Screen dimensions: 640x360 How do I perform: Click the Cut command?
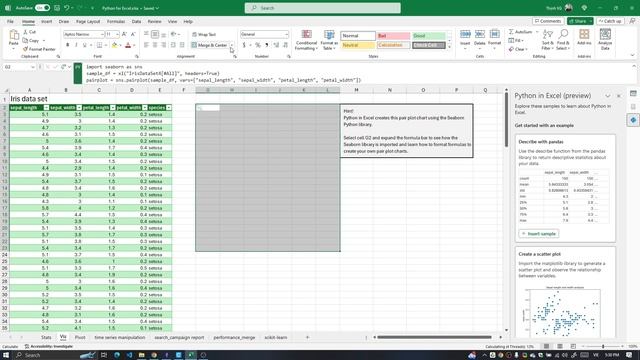pos(30,32)
